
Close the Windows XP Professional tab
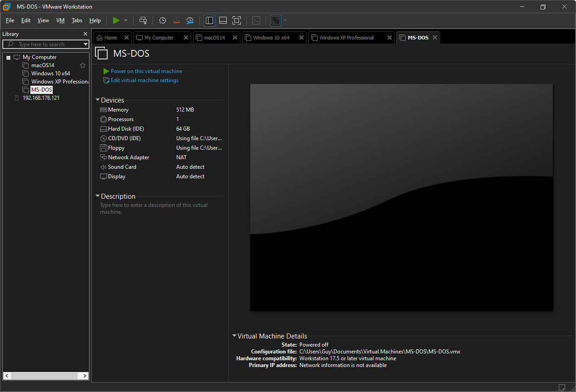(x=389, y=38)
